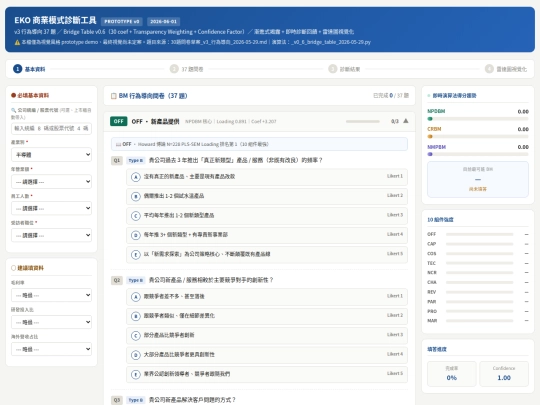The image size is (540, 405).
Task: Click the Type B tag next to Q1
Action: [136, 160]
